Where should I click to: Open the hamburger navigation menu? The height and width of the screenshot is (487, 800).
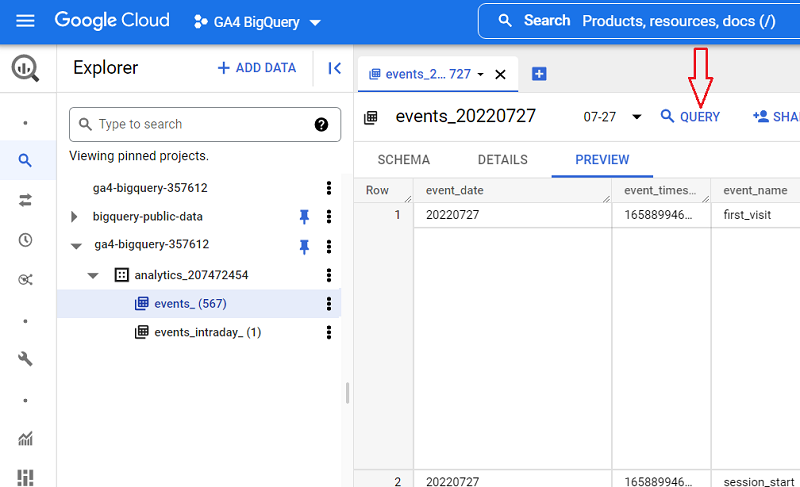click(25, 21)
